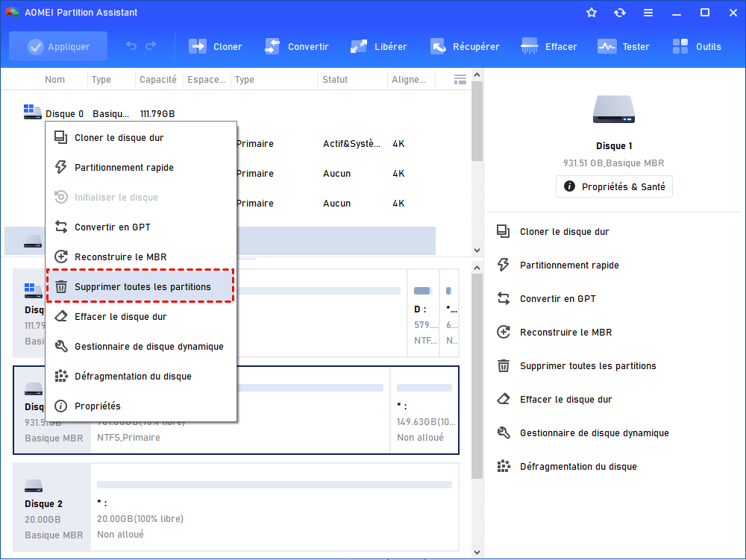Click the Appliquer button

pos(58,46)
